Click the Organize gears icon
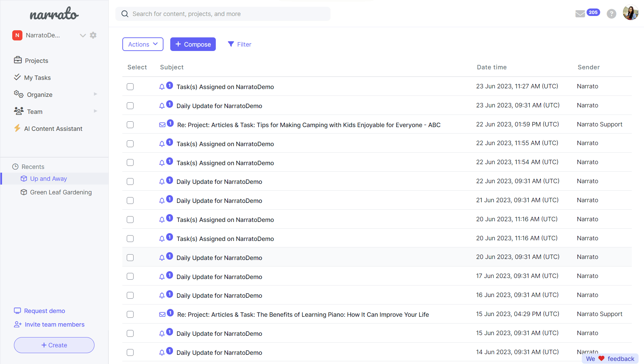 pos(18,94)
